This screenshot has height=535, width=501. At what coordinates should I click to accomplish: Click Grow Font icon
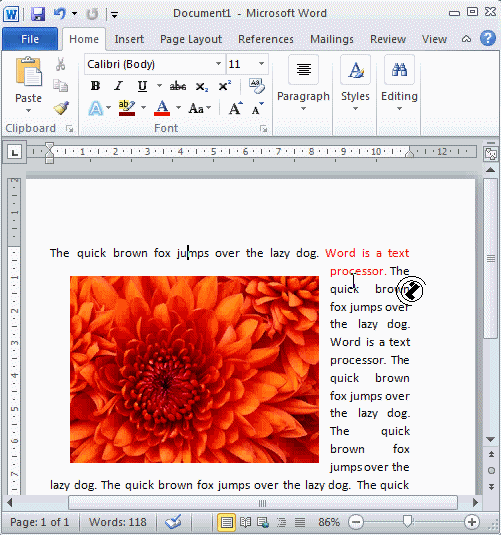click(235, 109)
